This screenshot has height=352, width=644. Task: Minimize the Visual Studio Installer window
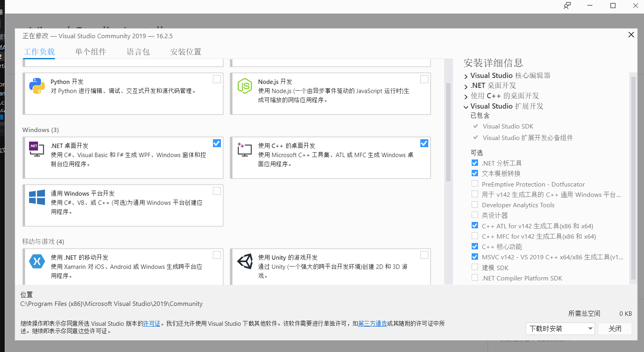(590, 6)
